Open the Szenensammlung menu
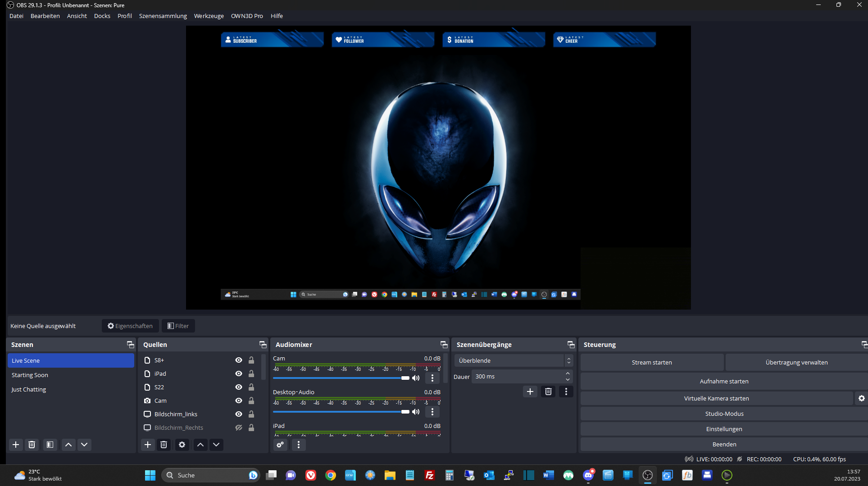868x486 pixels. click(x=163, y=16)
